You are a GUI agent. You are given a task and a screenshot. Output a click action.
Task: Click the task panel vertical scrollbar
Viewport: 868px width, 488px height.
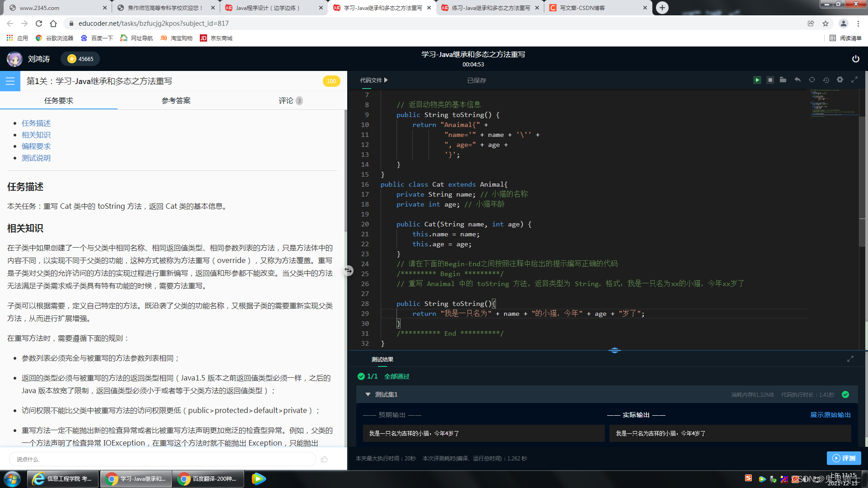(x=345, y=172)
